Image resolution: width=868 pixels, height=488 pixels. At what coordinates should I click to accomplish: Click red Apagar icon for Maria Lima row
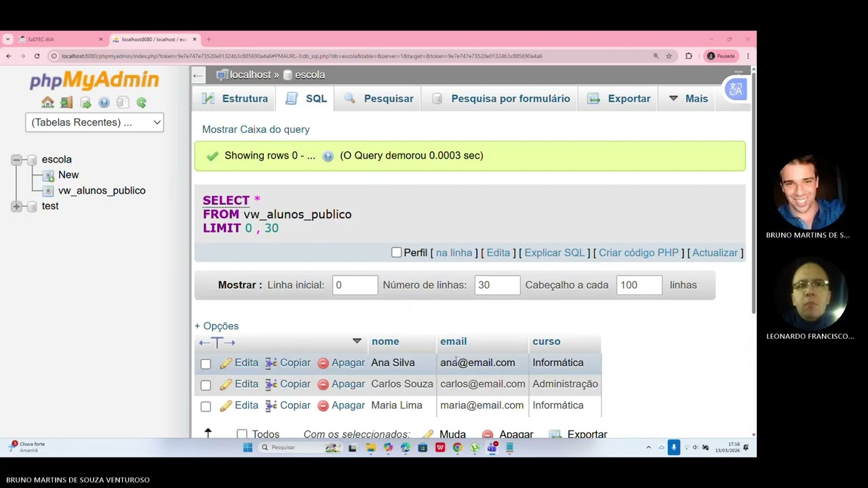[x=323, y=406]
